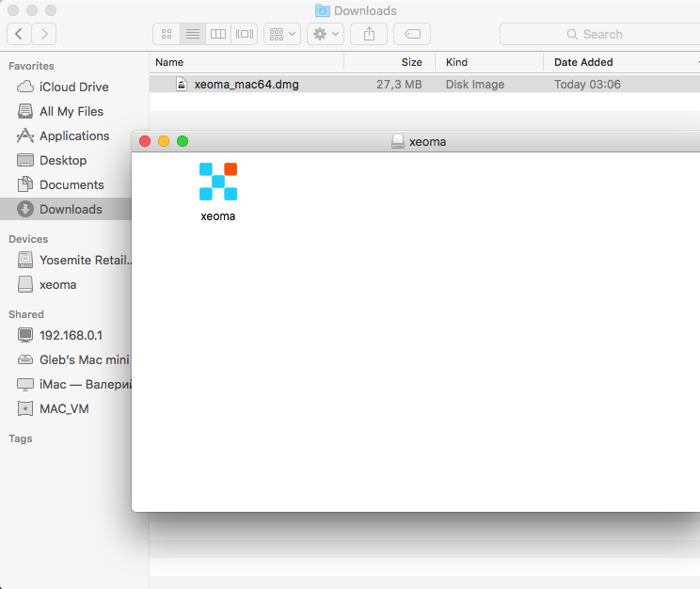The width and height of the screenshot is (700, 589).
Task: Click the Shared section header
Action: click(x=26, y=314)
